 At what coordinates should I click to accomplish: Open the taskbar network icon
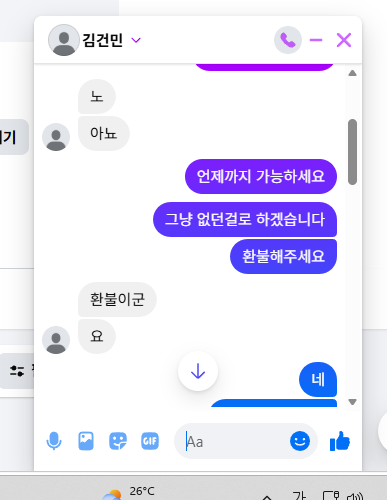(331, 495)
